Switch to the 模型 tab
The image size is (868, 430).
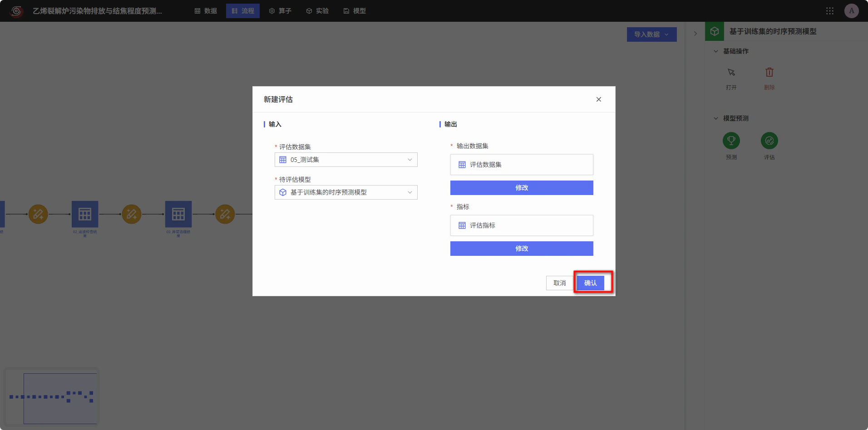pos(355,11)
